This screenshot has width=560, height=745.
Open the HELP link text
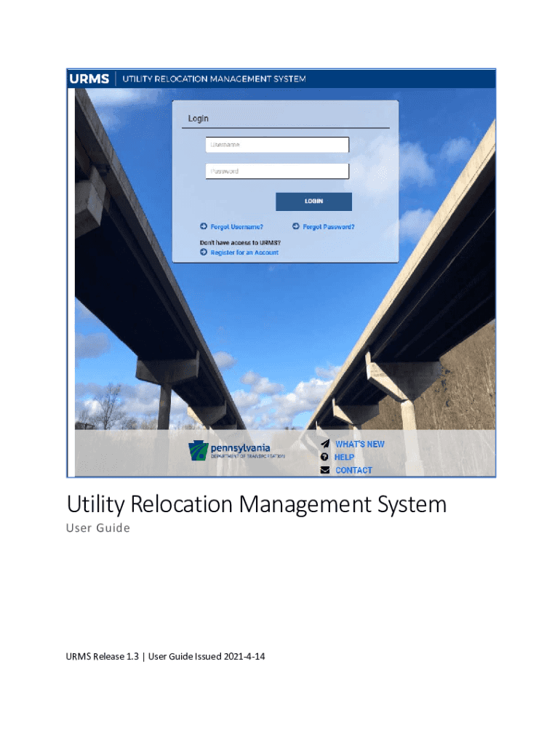[x=344, y=457]
